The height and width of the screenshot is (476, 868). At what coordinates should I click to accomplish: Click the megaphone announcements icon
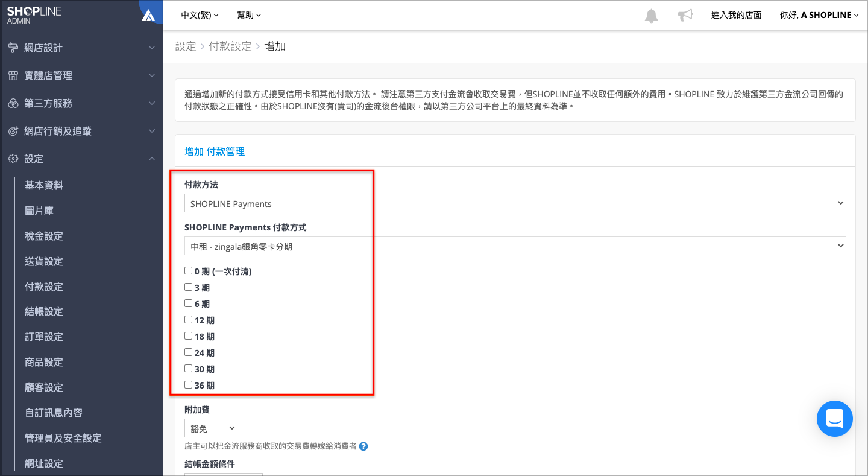pos(685,14)
